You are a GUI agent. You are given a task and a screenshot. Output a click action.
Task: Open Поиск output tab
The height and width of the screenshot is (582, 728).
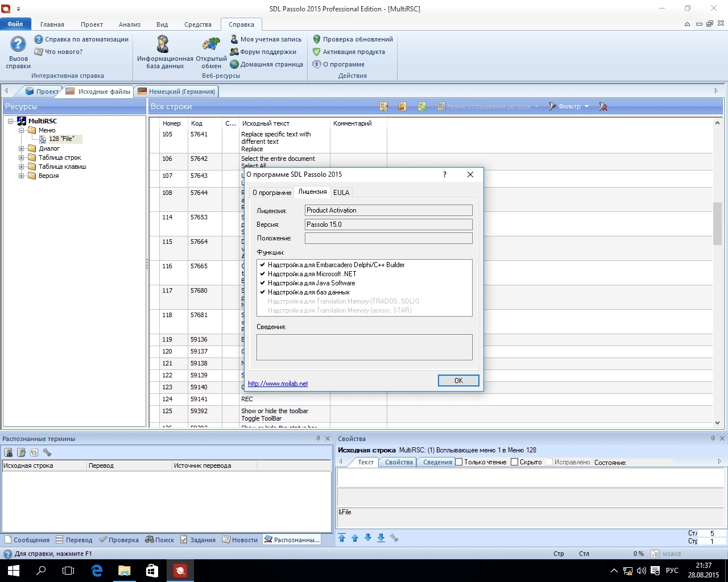tap(160, 540)
